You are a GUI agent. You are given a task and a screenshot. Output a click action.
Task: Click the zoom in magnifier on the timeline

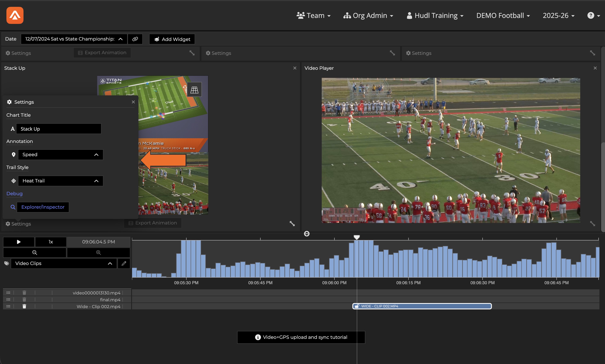[x=98, y=252]
